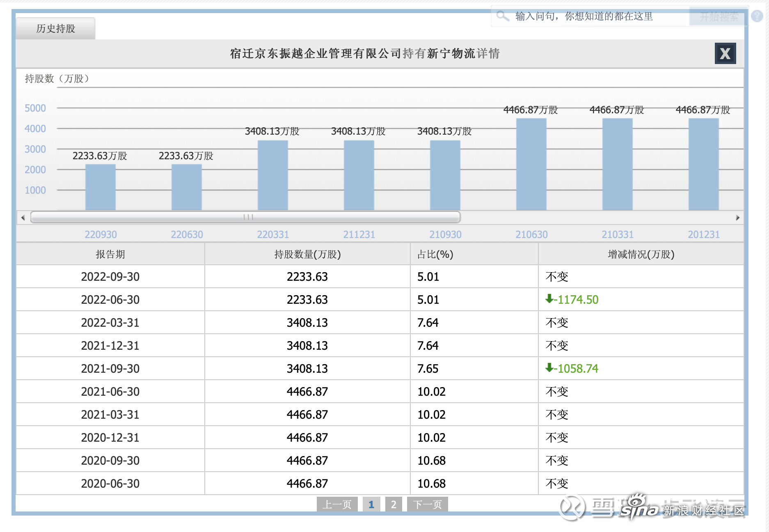Click the green down arrow beside -1174.50
Screen dimensions: 769x532
tap(549, 299)
